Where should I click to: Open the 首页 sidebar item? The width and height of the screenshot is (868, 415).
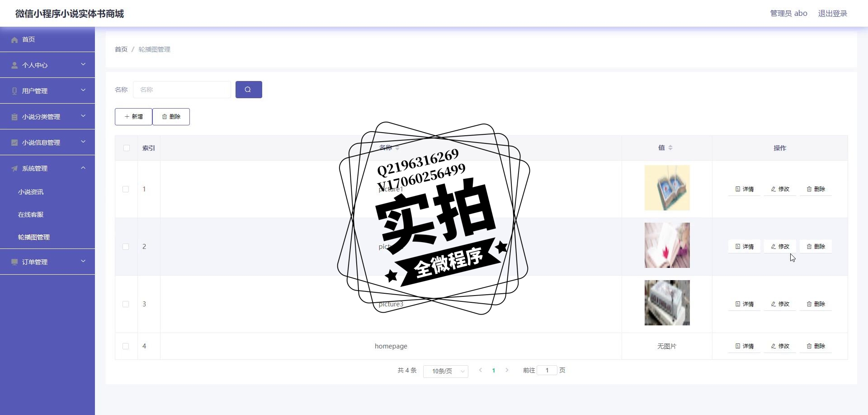[x=47, y=39]
